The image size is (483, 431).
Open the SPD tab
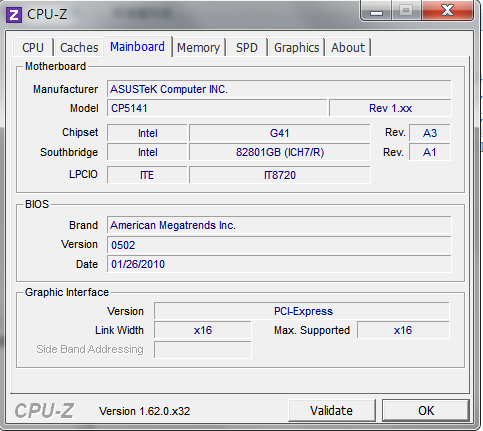[x=247, y=47]
